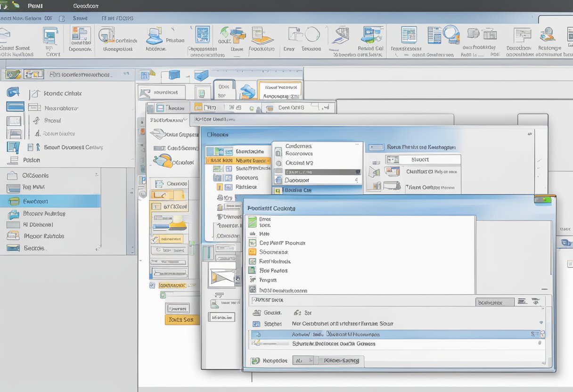Open the Pemi menu in the top menu bar
Viewport: 573px width, 392px height.
point(34,6)
